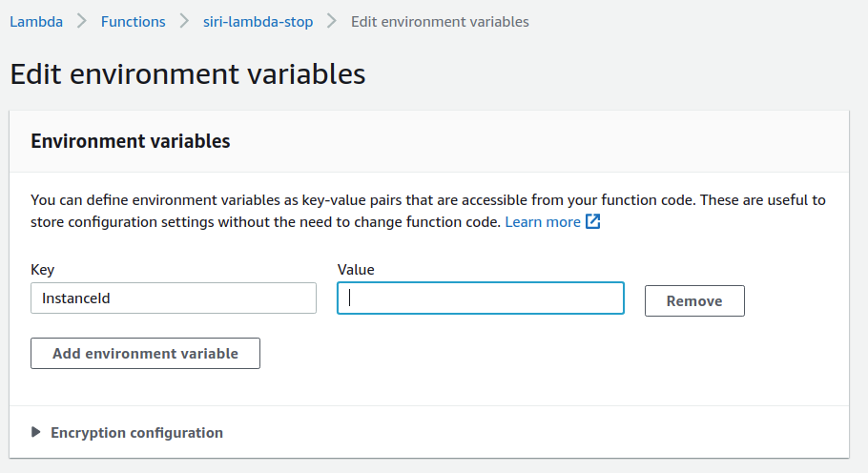This screenshot has width=868, height=473.
Task: Open the Functions breadcrumb link
Action: (133, 21)
